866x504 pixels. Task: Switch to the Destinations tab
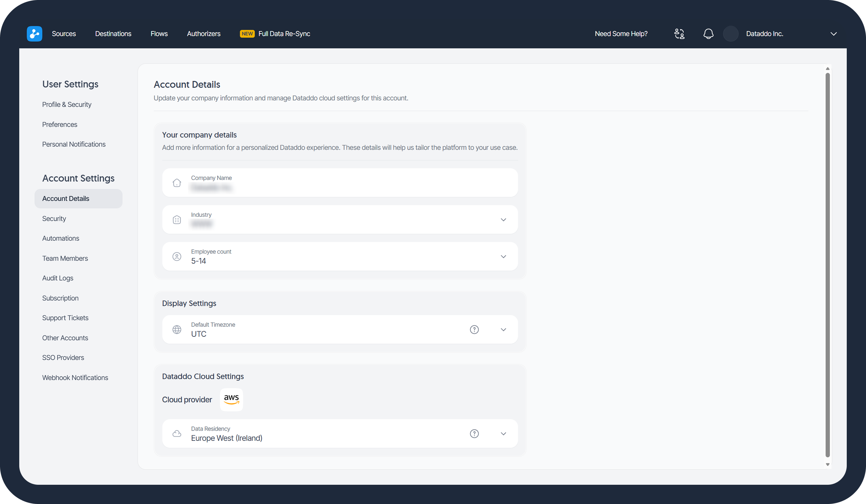tap(113, 34)
